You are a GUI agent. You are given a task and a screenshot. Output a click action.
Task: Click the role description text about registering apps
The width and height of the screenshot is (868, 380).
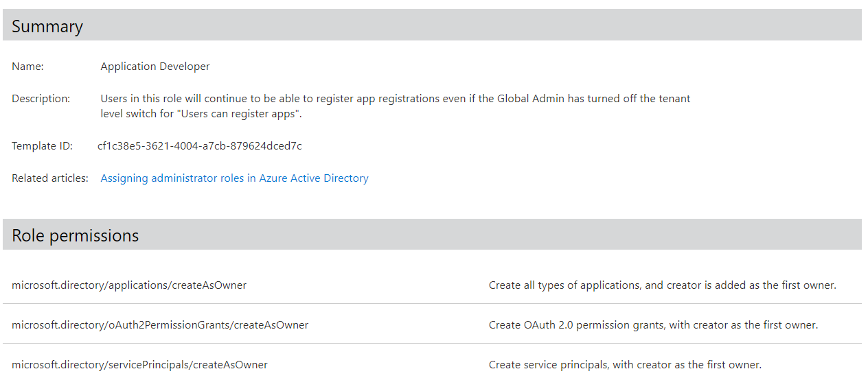396,106
